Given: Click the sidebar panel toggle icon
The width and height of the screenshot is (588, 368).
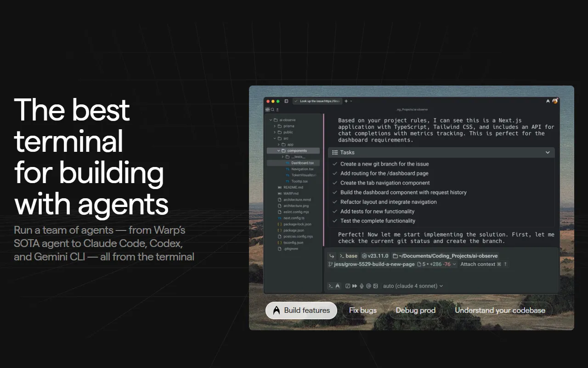Looking at the screenshot, I should coord(286,101).
